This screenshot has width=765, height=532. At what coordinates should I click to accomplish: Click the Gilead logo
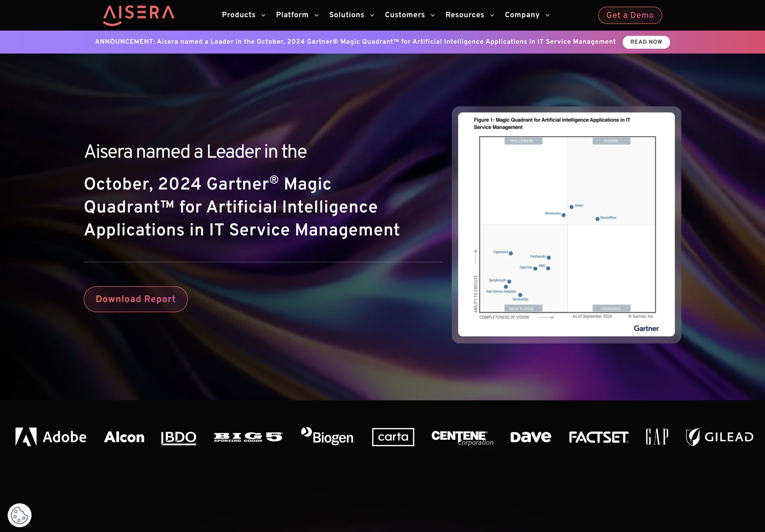click(x=720, y=437)
